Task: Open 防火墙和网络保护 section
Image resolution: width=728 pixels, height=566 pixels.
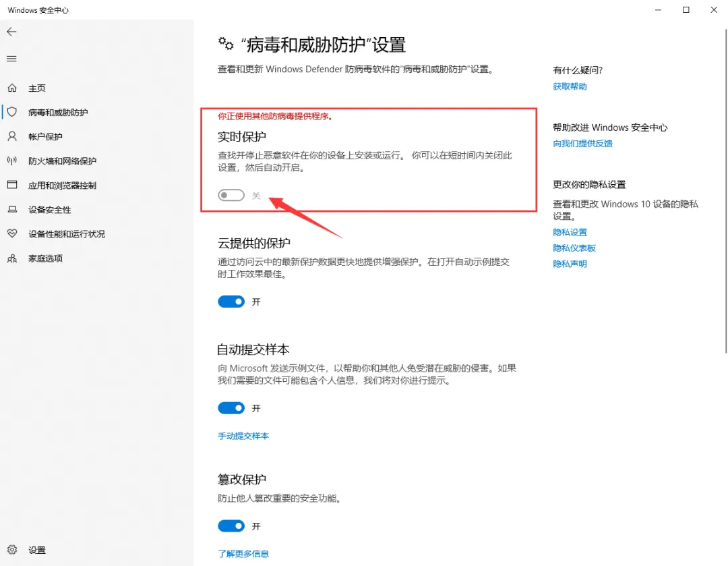Action: pos(62,161)
